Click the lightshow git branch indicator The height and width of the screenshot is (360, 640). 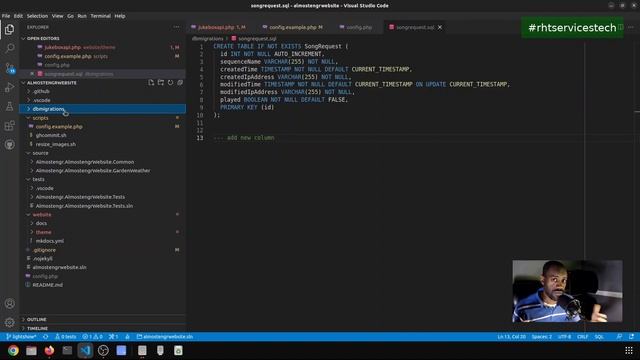click(x=21, y=337)
